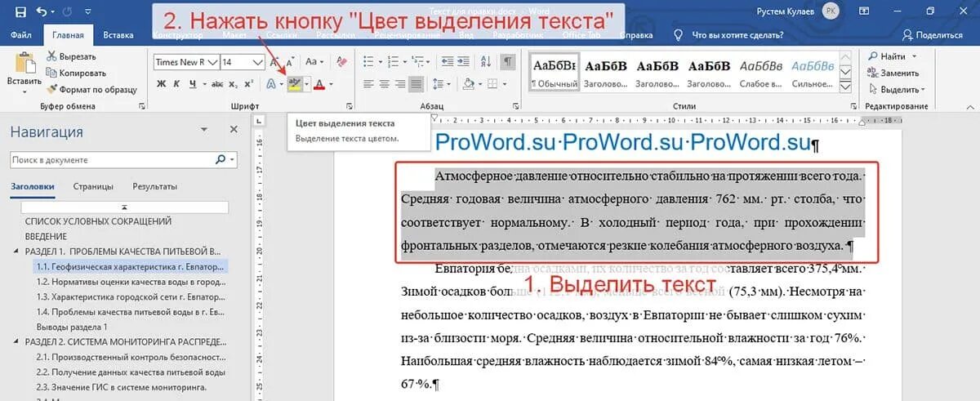Screen dimensions: 980x401
Task: Click the Paste clipboard icon
Action: (24, 65)
